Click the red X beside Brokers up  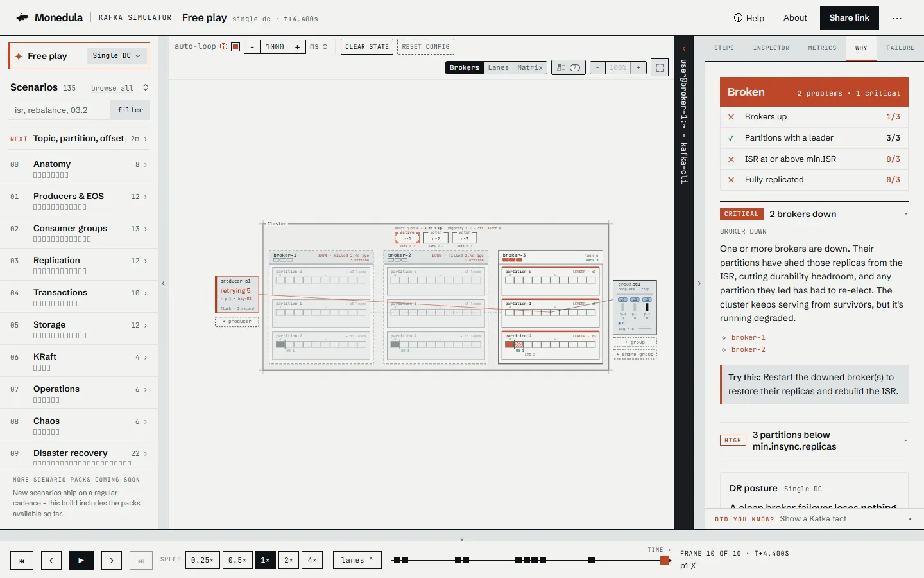pos(731,117)
